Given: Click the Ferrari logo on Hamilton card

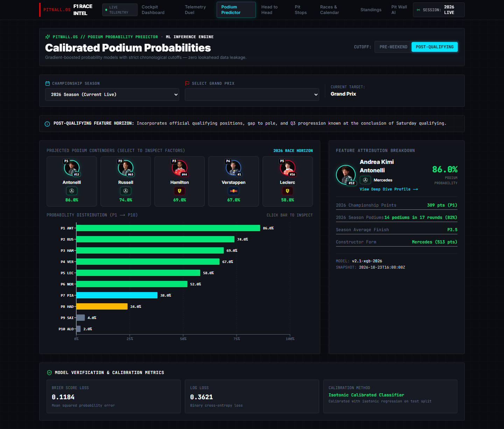Looking at the screenshot, I should click(x=180, y=191).
